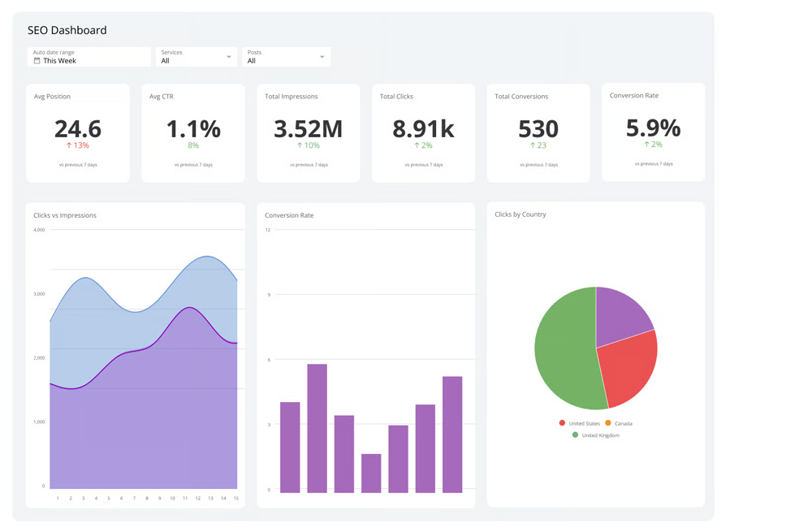
Task: Select the Avg CTR value 1.1%
Action: coord(193,128)
